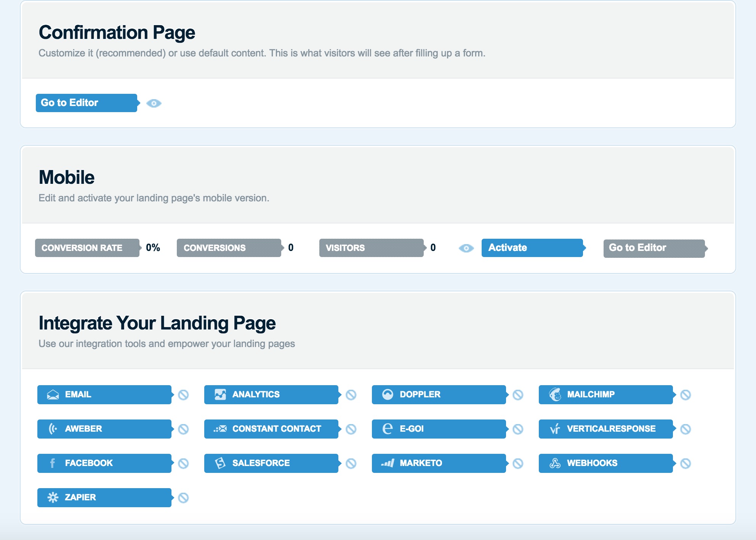Viewport: 756px width, 540px height.
Task: Open the Confirmation Page Go to Editor
Action: 86,103
